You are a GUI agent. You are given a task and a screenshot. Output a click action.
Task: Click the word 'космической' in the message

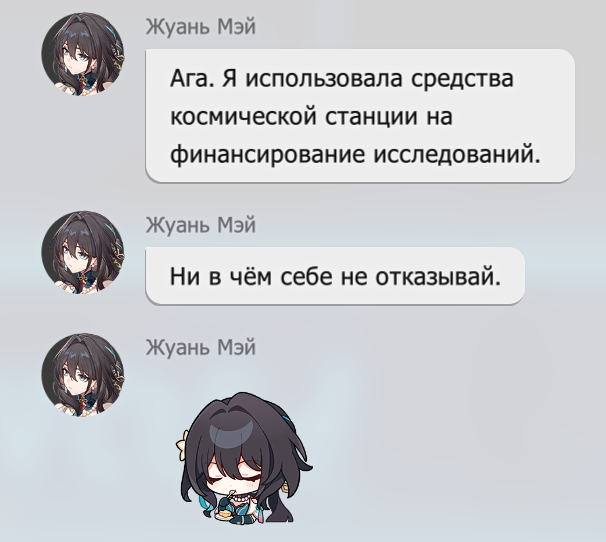243,117
